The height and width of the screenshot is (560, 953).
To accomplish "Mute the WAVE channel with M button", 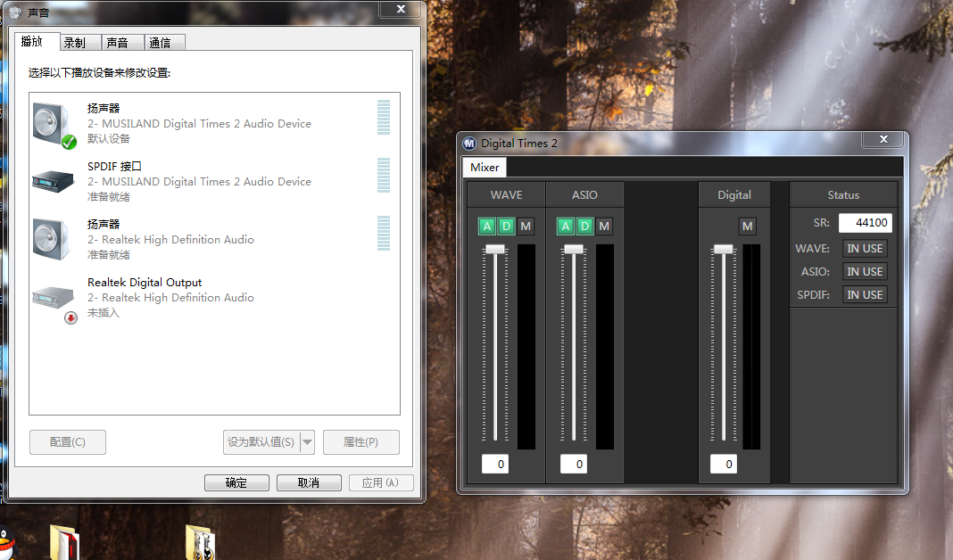I will point(526,226).
